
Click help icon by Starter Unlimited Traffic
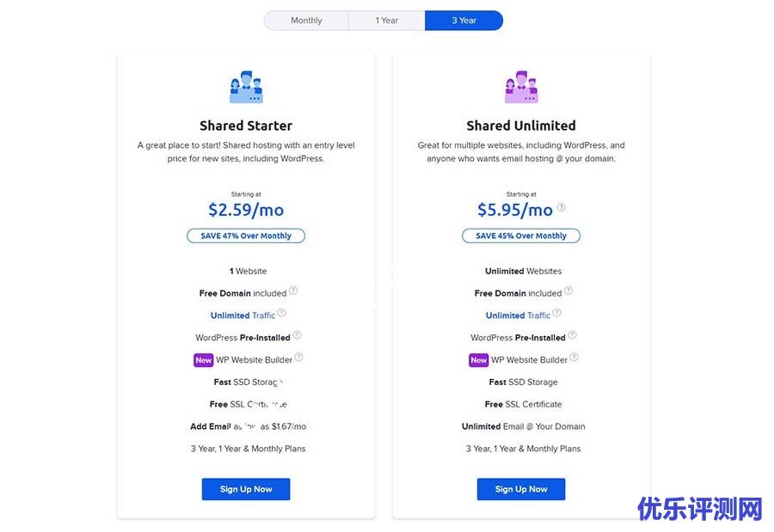[x=282, y=312]
